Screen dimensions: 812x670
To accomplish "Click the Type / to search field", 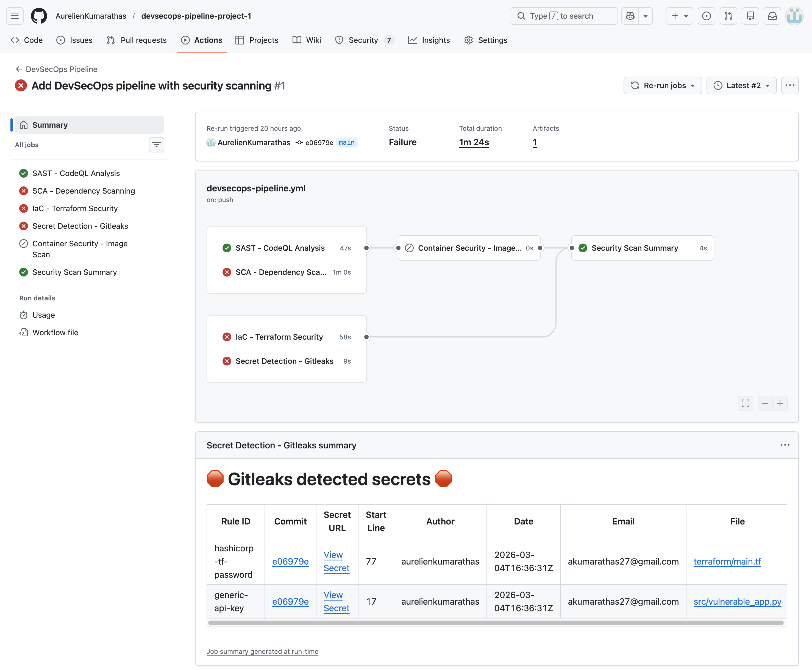I will [563, 16].
